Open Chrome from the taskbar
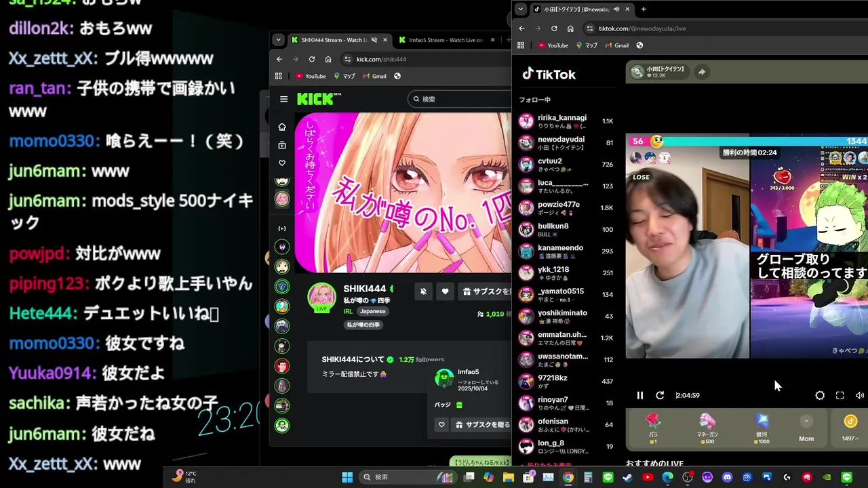 coord(568,477)
